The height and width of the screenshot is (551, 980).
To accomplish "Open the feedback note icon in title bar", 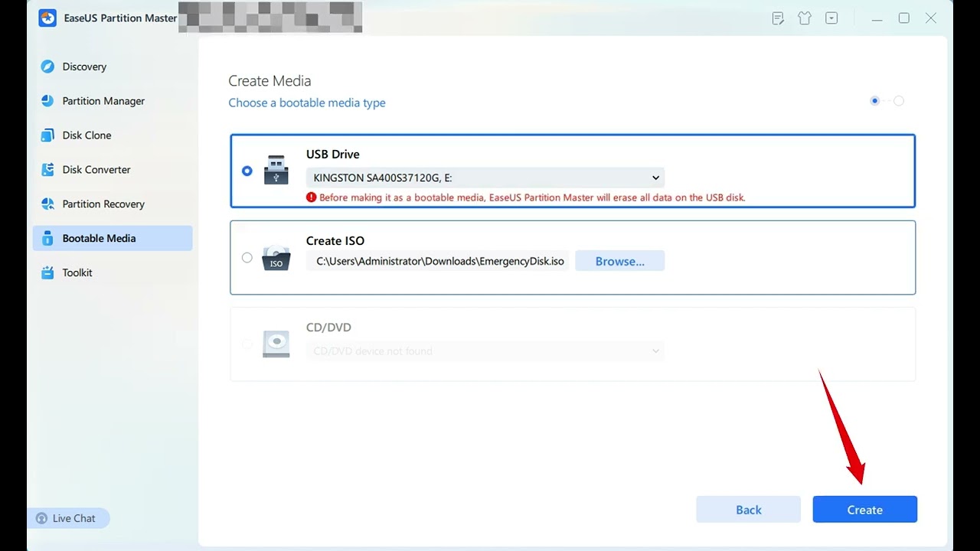I will tap(778, 18).
